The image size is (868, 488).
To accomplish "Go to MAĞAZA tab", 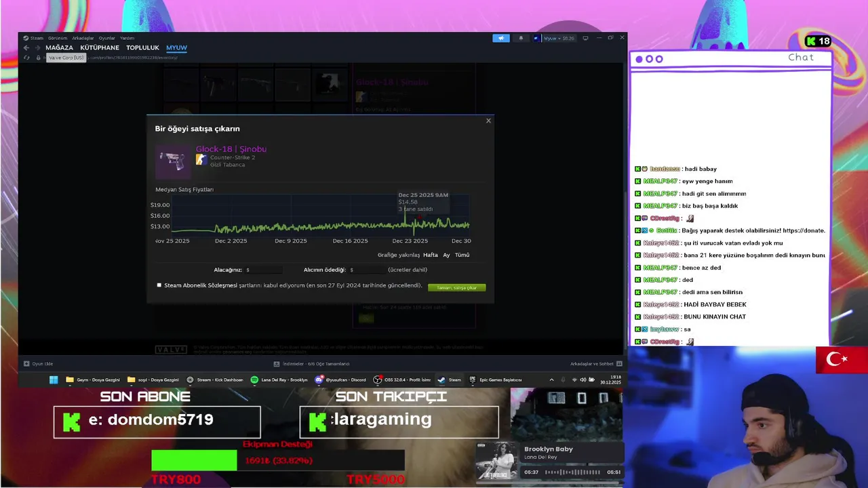I will pos(59,47).
